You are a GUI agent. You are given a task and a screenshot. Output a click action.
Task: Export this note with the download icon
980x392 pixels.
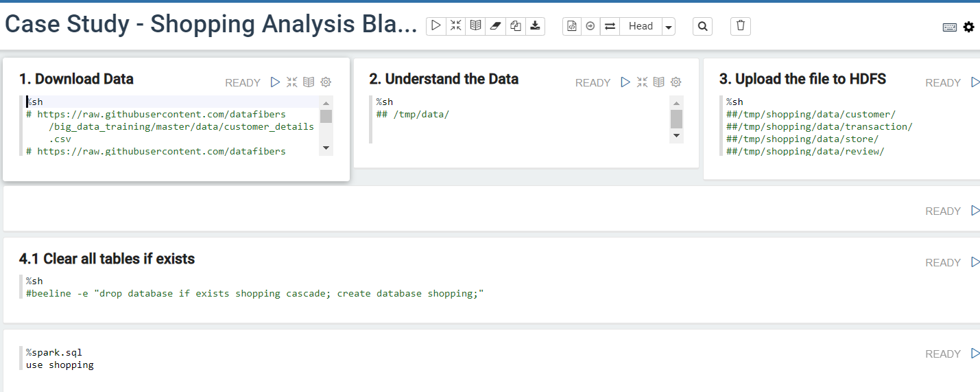536,26
